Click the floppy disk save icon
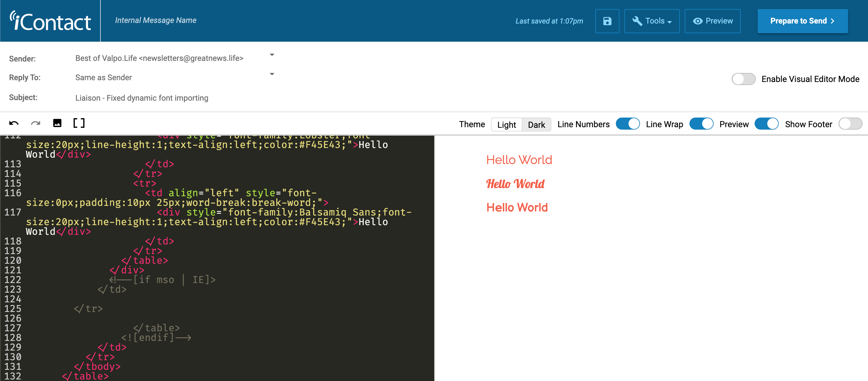Screen dimensions: 868x381 pos(607,21)
